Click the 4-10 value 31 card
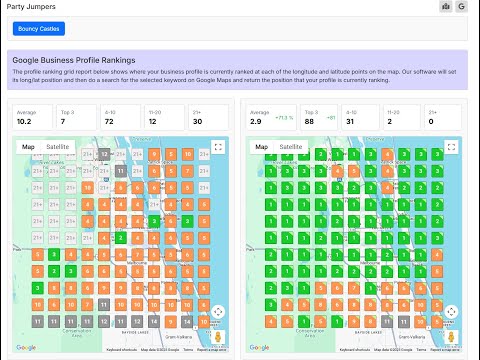The image size is (480, 360). coord(360,117)
